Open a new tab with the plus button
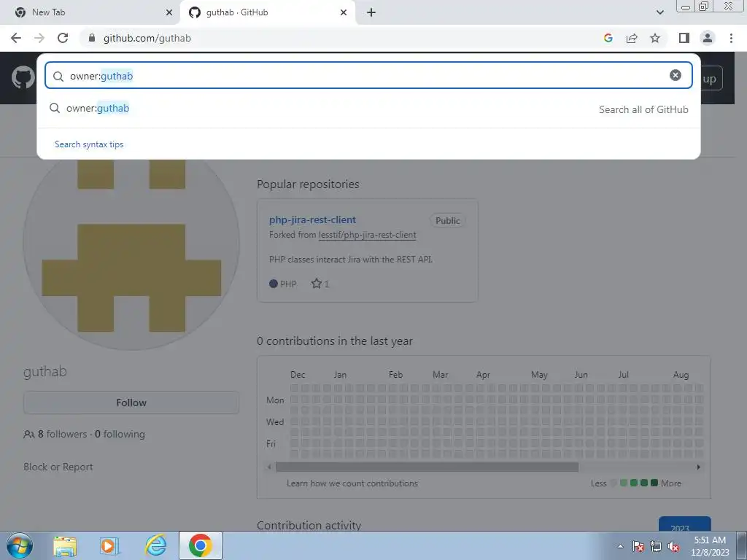Screen dimensions: 747x560 (x=371, y=12)
